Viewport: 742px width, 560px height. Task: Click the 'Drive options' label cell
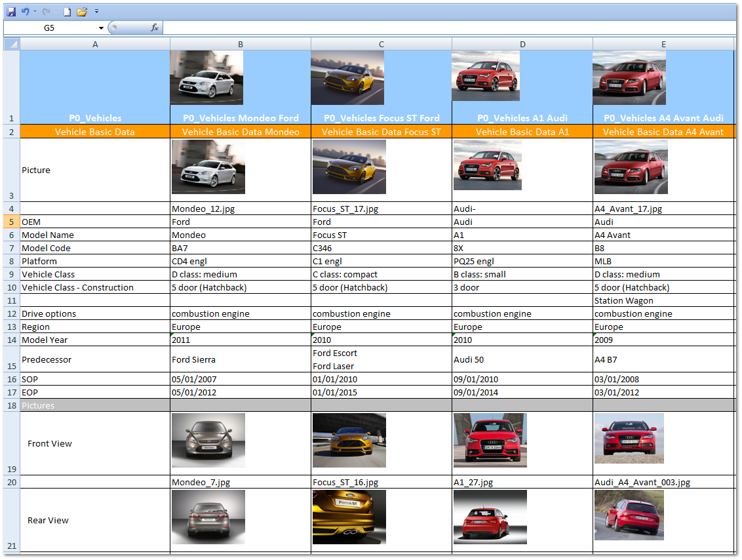(95, 314)
